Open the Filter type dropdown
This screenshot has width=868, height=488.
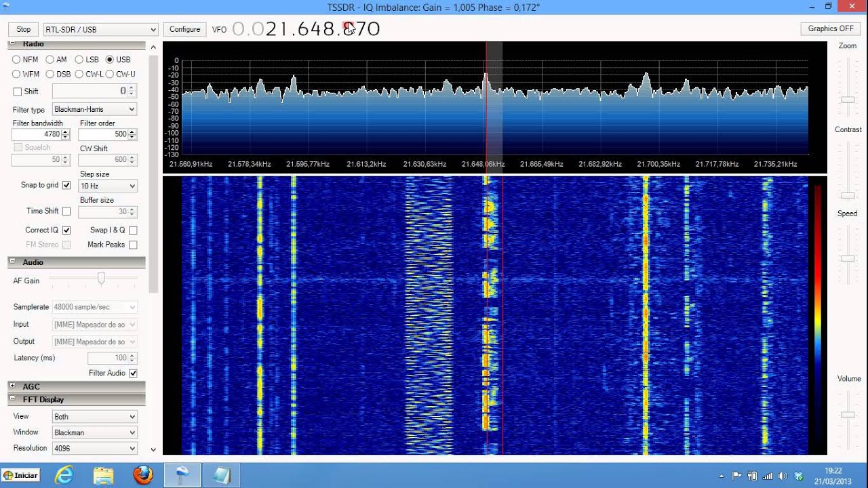pos(94,109)
